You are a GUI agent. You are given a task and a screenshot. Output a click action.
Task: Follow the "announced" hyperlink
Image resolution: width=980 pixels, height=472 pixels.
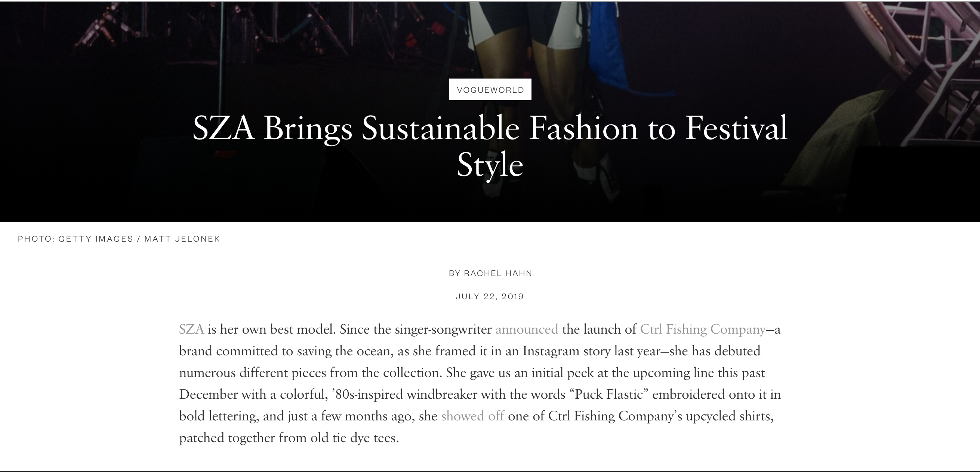click(526, 329)
